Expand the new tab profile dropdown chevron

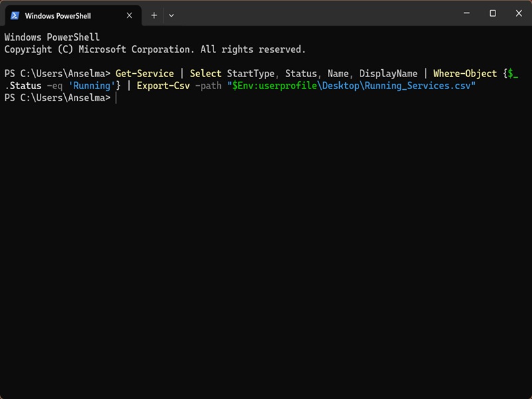coord(172,15)
